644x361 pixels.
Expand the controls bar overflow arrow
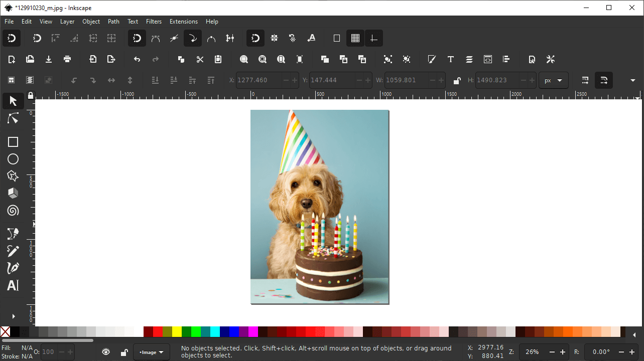click(x=633, y=80)
